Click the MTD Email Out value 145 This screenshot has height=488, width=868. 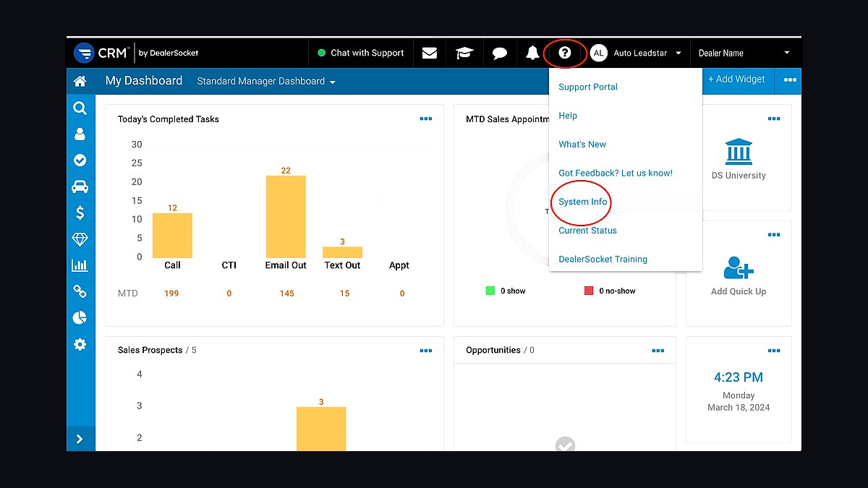[x=286, y=294]
